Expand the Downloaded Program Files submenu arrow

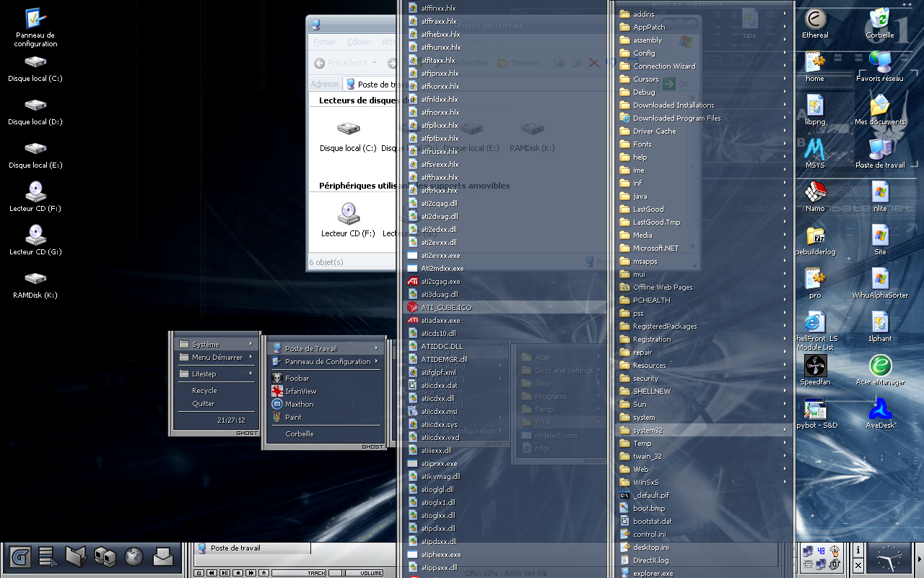(x=785, y=118)
